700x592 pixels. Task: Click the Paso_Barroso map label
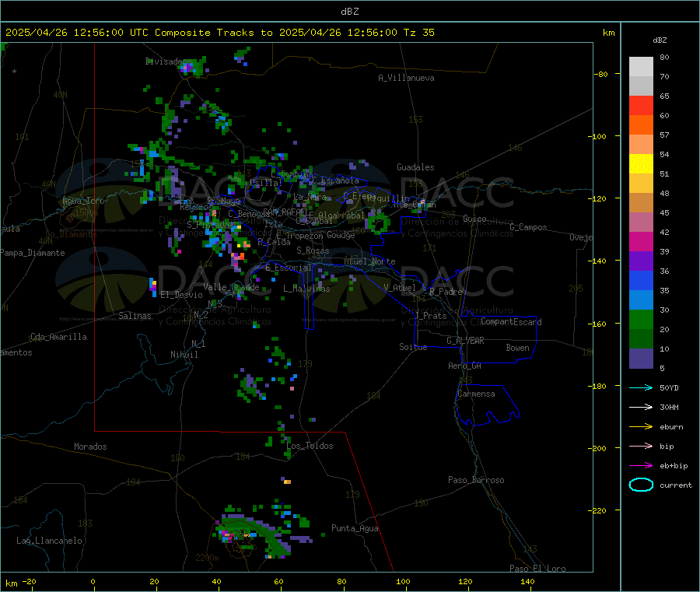point(476,480)
